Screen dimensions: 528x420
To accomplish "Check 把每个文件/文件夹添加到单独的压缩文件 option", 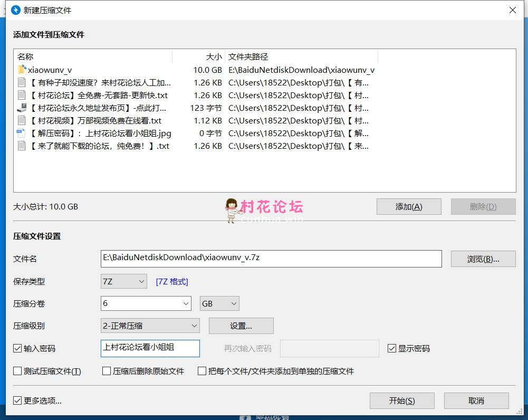I will [x=202, y=371].
